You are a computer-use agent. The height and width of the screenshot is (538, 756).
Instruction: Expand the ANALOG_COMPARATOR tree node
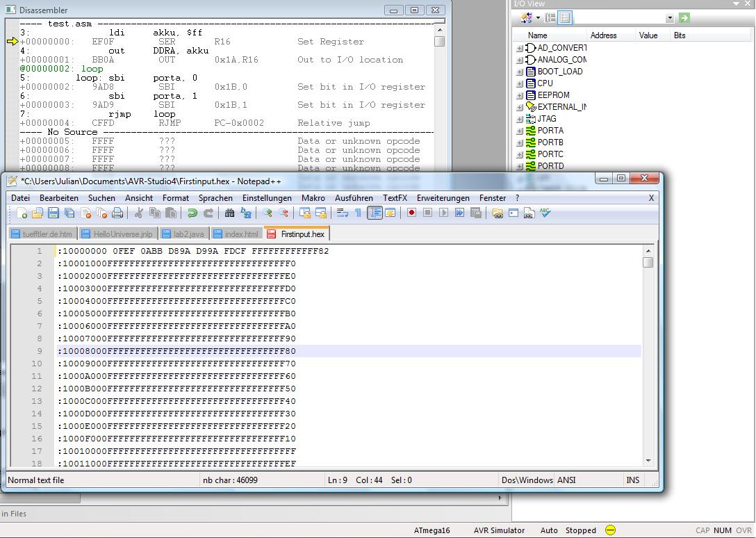(x=520, y=60)
